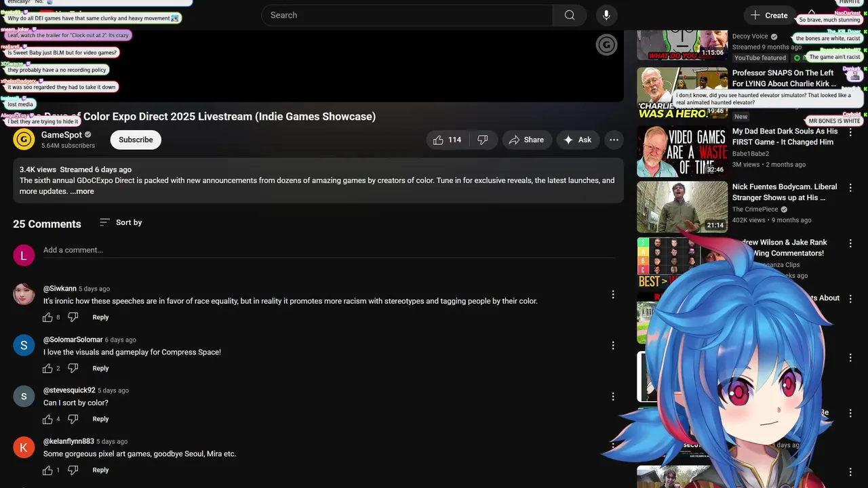
Task: Open @stevesquick92 channel link
Action: pos(69,390)
